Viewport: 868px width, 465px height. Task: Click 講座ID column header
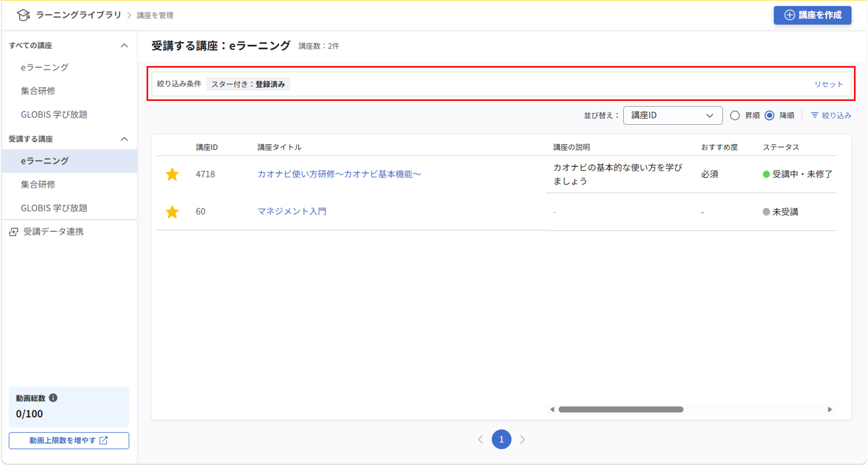(x=207, y=147)
